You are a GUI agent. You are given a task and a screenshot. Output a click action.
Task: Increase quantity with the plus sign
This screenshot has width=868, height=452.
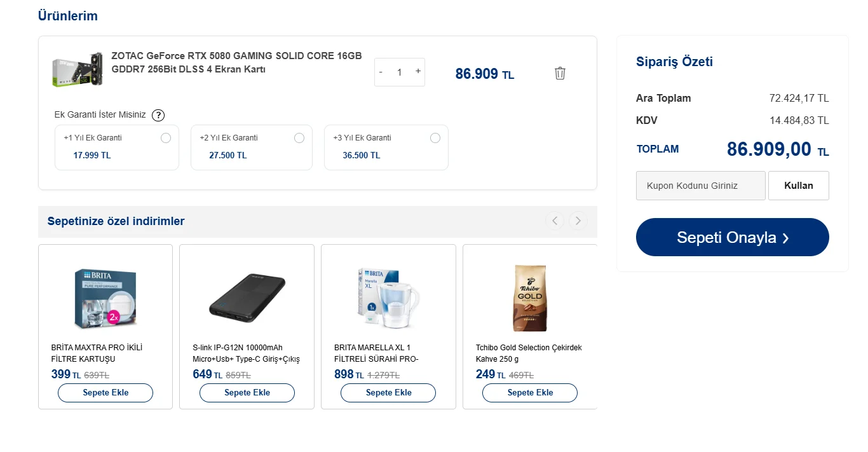(417, 72)
